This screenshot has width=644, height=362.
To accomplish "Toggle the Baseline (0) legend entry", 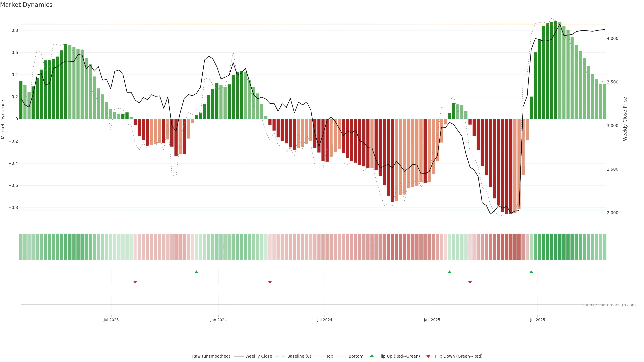I will pyautogui.click(x=299, y=356).
